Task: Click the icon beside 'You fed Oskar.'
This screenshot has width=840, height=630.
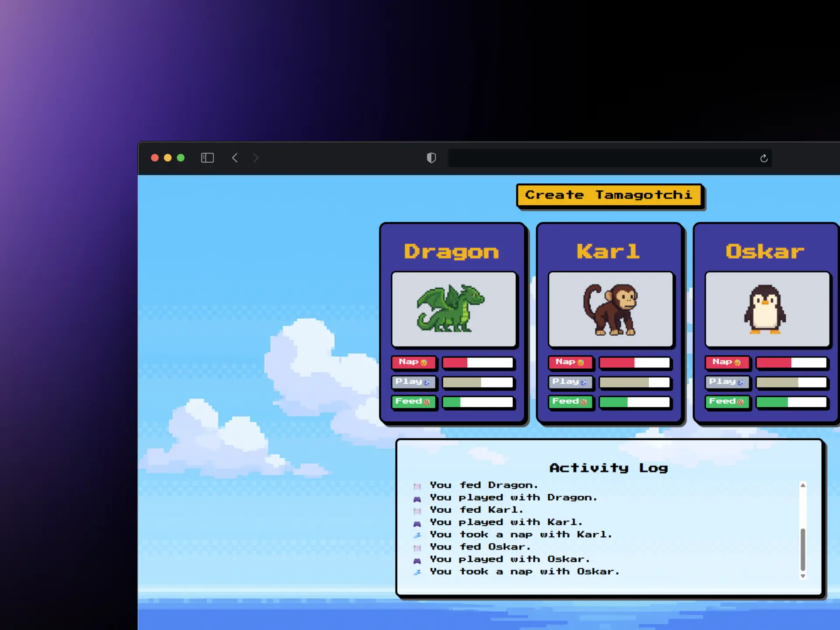Action: [417, 548]
